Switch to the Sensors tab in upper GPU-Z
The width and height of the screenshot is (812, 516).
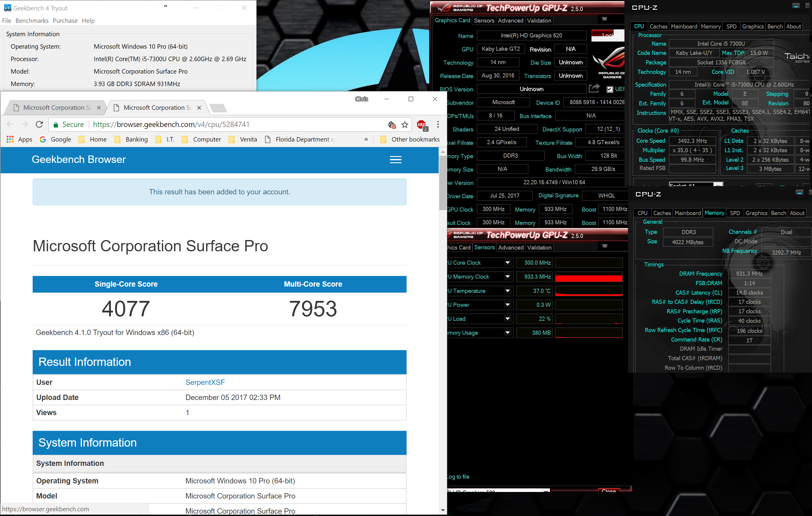pos(484,20)
